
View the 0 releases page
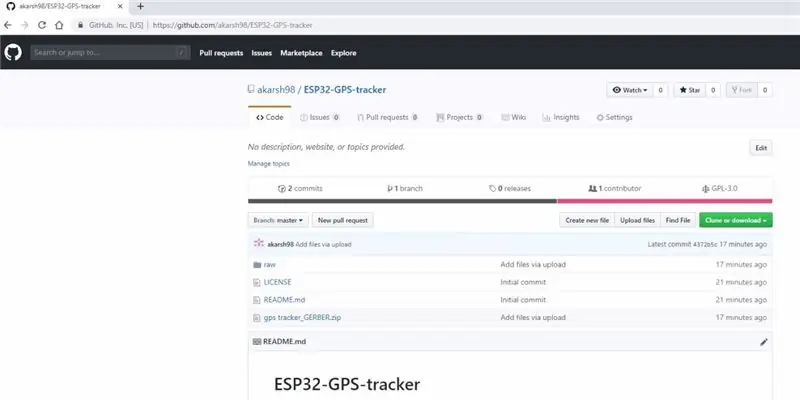(x=510, y=188)
